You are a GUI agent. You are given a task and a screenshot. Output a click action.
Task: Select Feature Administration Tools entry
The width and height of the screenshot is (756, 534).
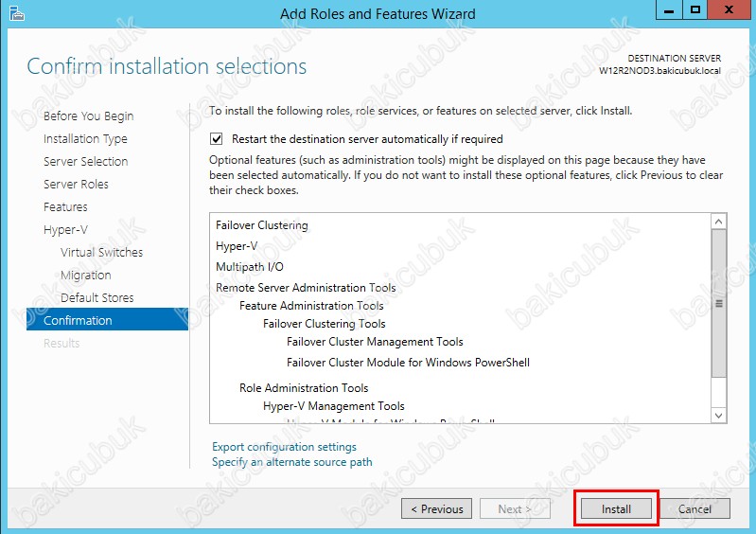point(311,306)
